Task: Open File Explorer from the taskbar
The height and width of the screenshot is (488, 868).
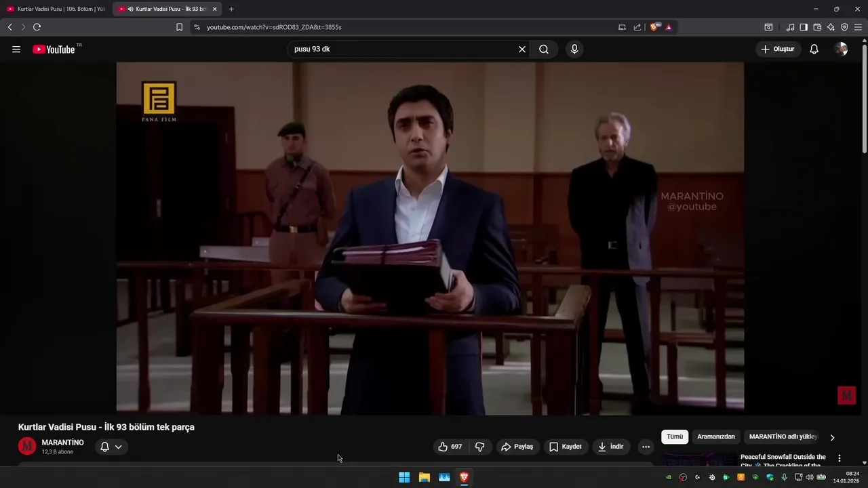Action: point(425,477)
